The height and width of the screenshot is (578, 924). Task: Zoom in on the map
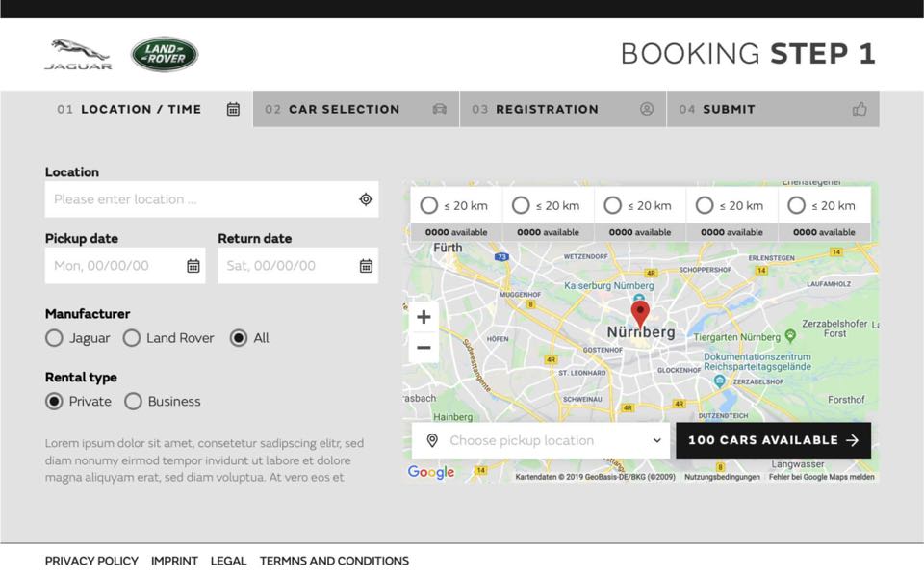coord(423,317)
